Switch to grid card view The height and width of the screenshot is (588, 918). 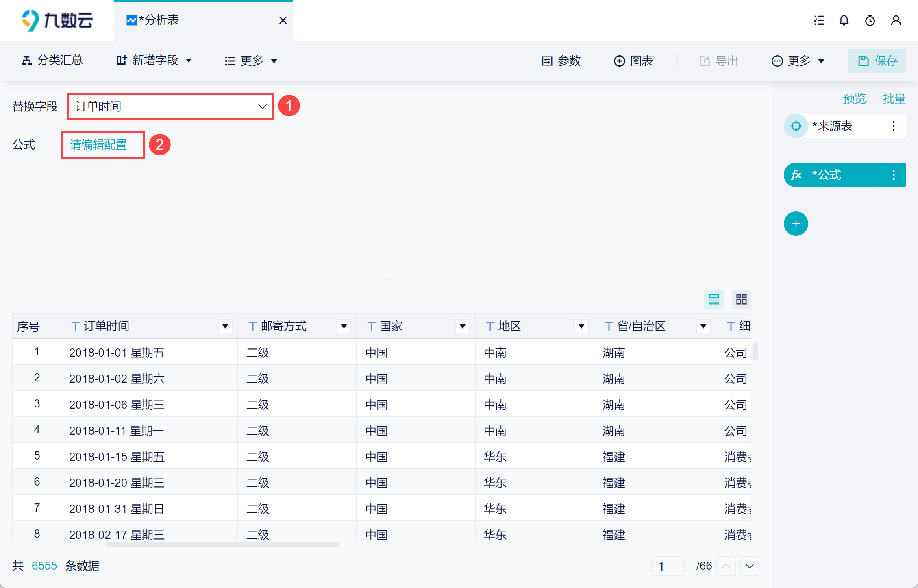742,300
